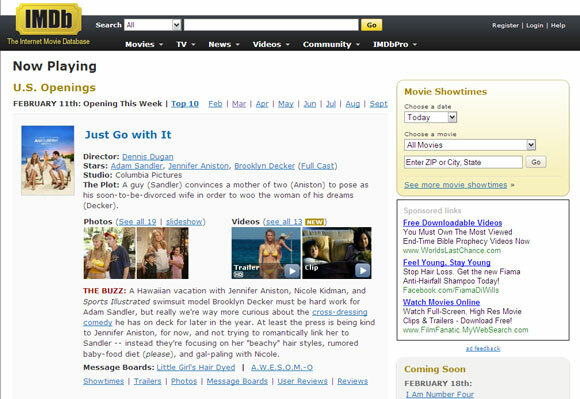Screen dimensions: 580x399
Task: Click www.FilmFanatic.MyWebSearch.com ad URL
Action: [x=465, y=330]
